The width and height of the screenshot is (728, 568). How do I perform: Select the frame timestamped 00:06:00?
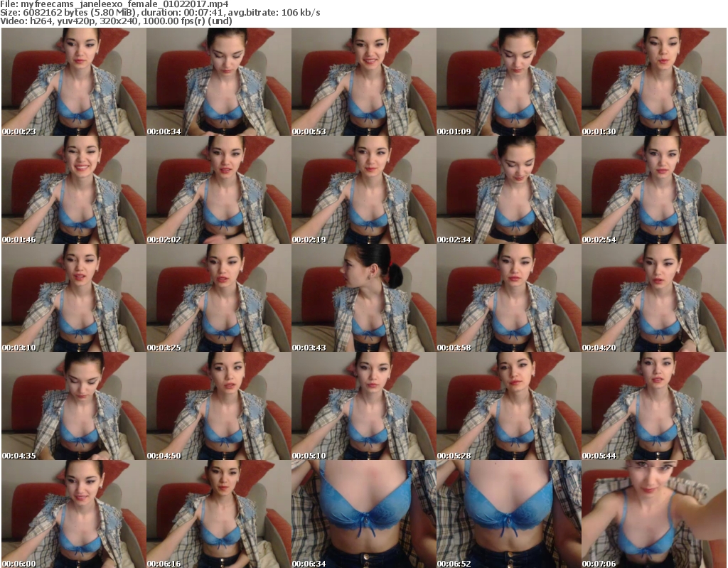tap(74, 514)
